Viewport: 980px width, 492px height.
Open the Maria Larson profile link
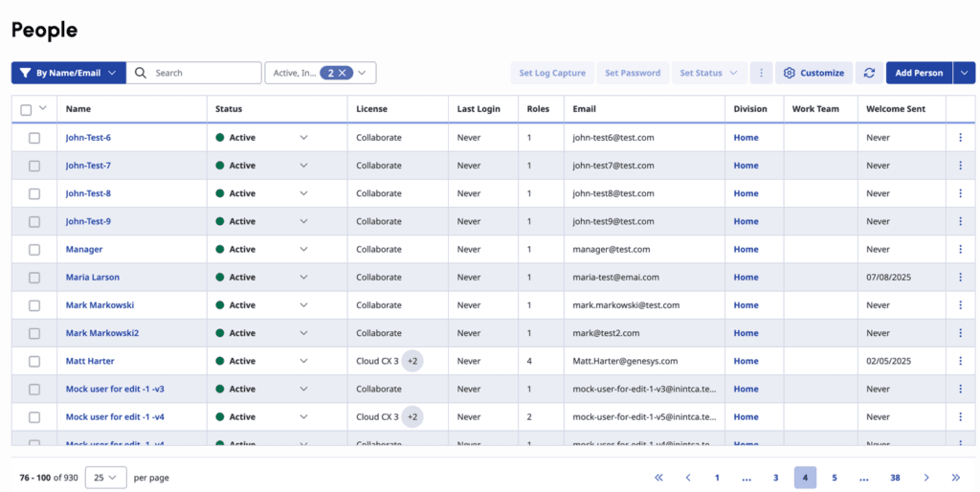[93, 277]
